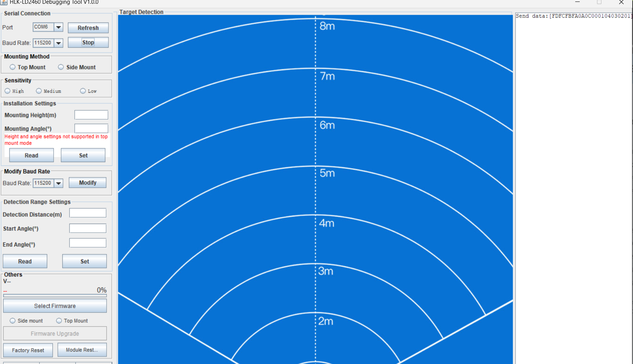Open the Baud Rate dropdown under Serial Connection

59,43
